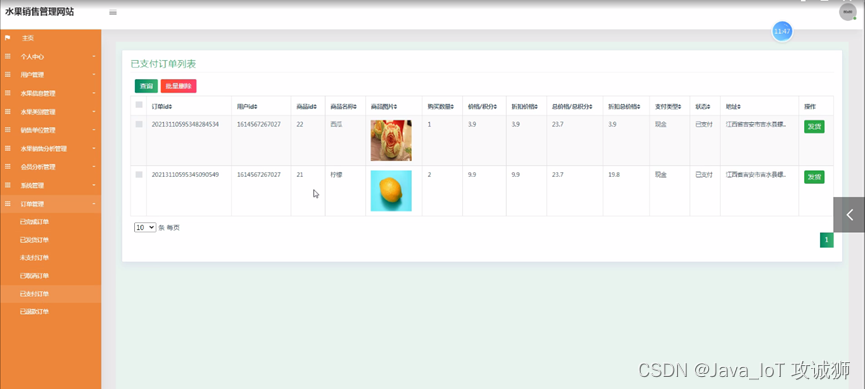Viewport: 865px width, 389px height.
Task: Click the list icon beside 水果销售分析管理
Action: click(7, 148)
